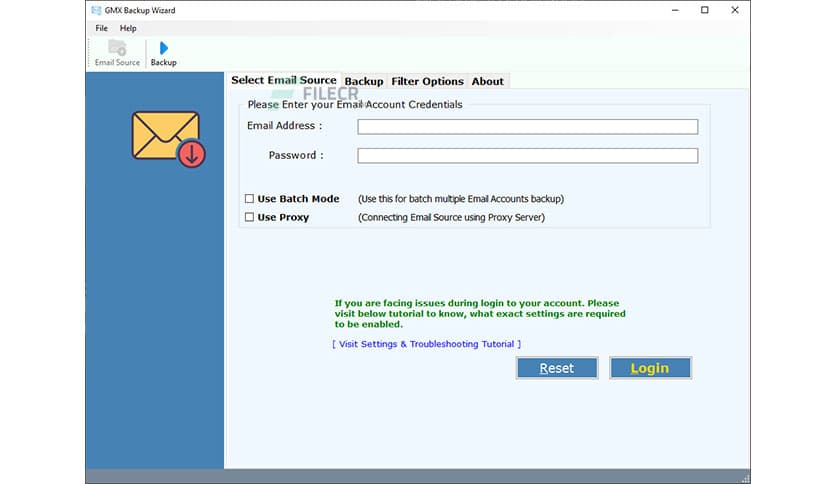Click the 'Email Address :' label

[x=285, y=126]
